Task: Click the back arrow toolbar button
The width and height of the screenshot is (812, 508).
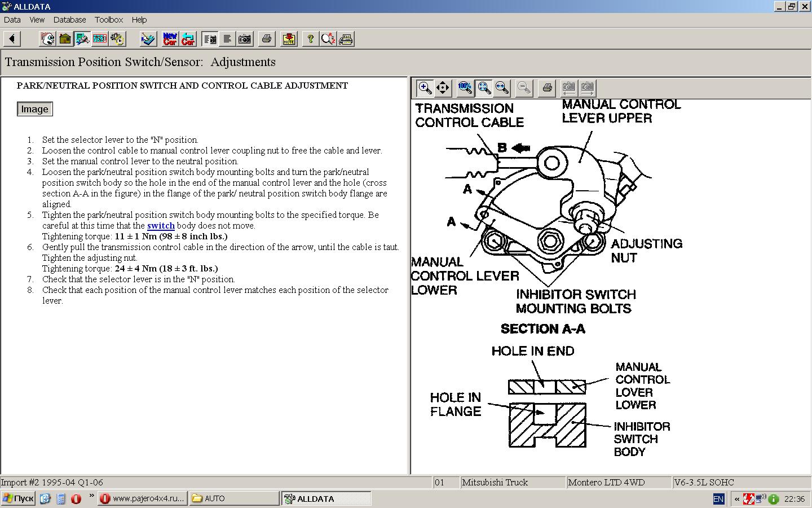Action: pos(12,39)
